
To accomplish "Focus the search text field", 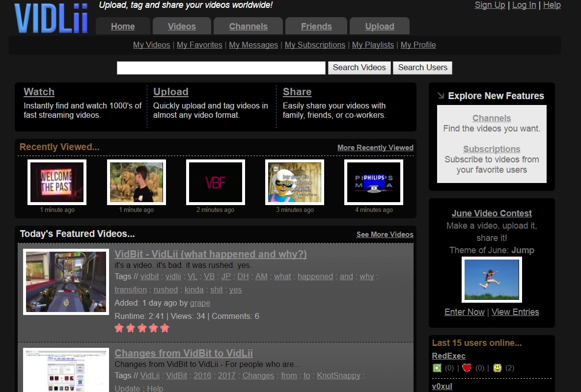I will click(221, 68).
